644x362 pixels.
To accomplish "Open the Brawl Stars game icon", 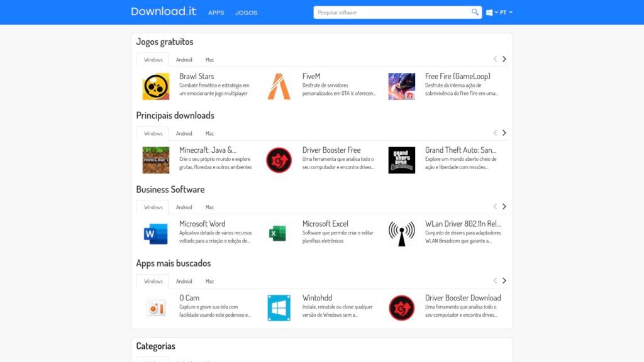I will pyautogui.click(x=156, y=86).
